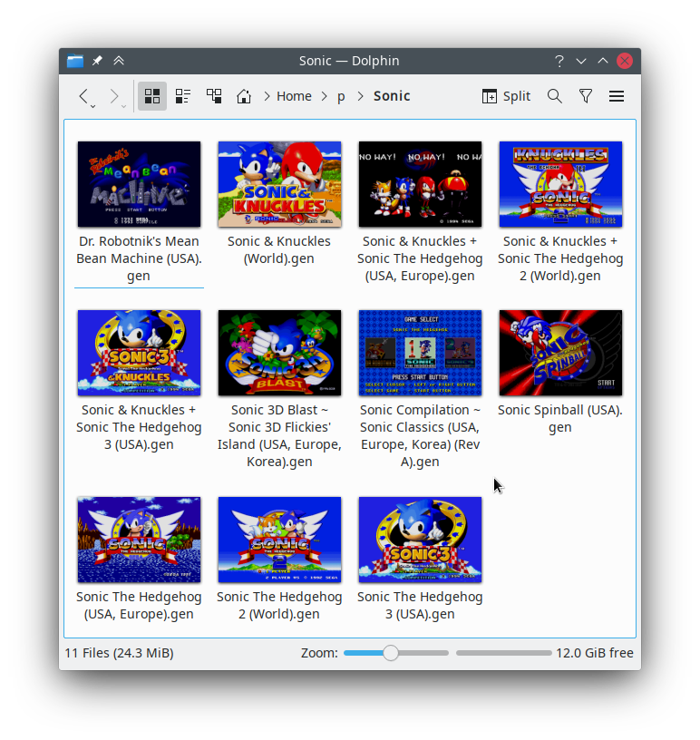Select Sonic The Hedgehog 2 thumbnail
Screen dimensions: 700x740
279,540
